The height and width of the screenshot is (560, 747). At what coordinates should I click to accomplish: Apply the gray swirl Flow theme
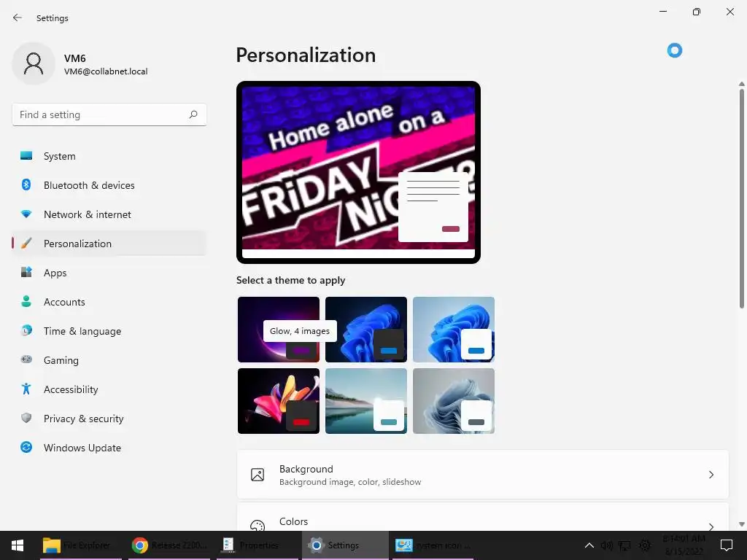point(454,401)
